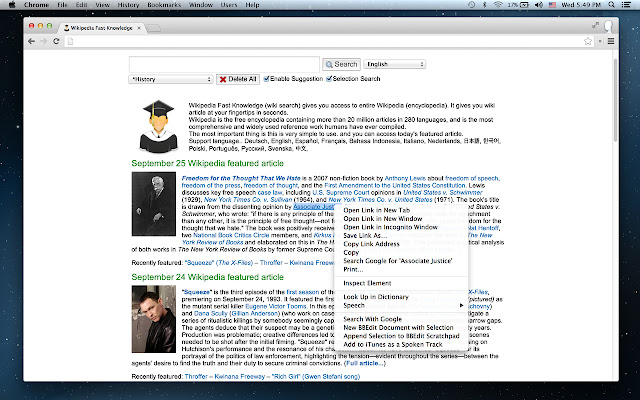Image resolution: width=640 pixels, height=400 pixels.
Task: Open the Bookmarks menu
Action: coord(164,5)
